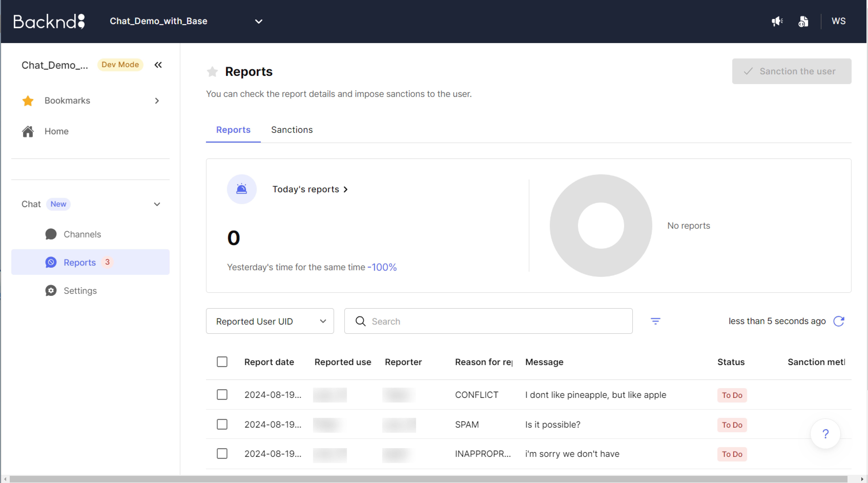The width and height of the screenshot is (868, 483).
Task: Click the siren icon beside Today's reports
Action: click(x=242, y=189)
